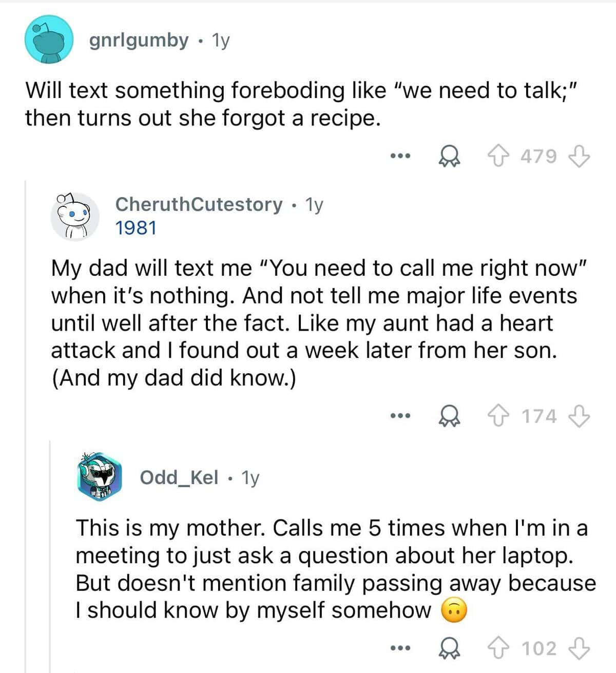Click CheruthCutestory's snoo avatar
The width and height of the screenshot is (616, 673).
point(74,216)
